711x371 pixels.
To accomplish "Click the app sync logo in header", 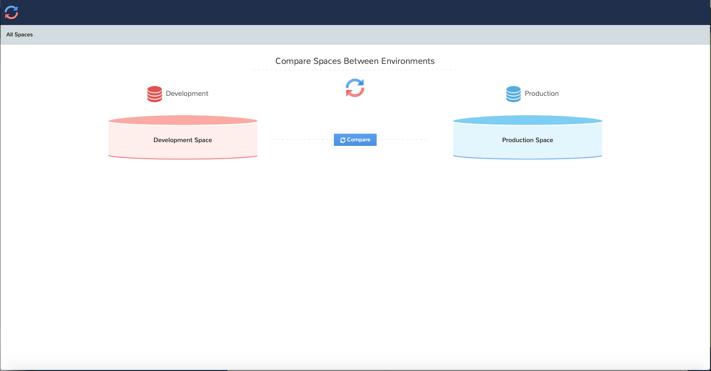I will click(x=11, y=12).
